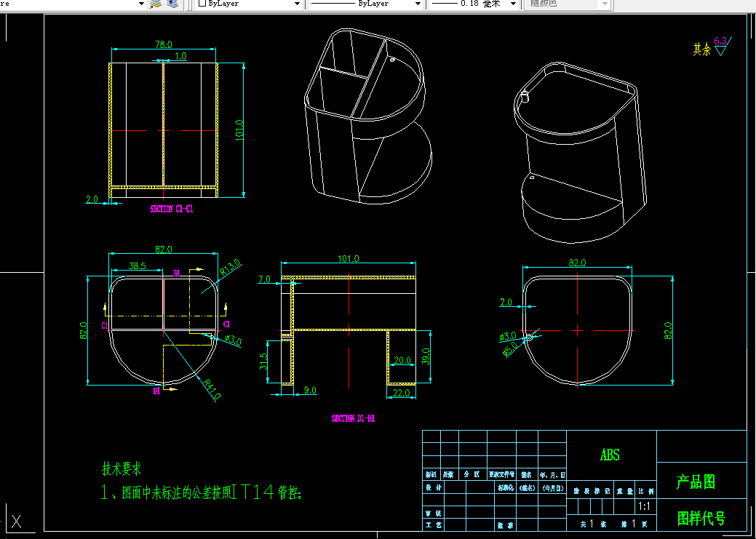Viewport: 756px width, 539px height.
Task: Select the magenta D1 label at bottom of plan view
Action: (156, 391)
